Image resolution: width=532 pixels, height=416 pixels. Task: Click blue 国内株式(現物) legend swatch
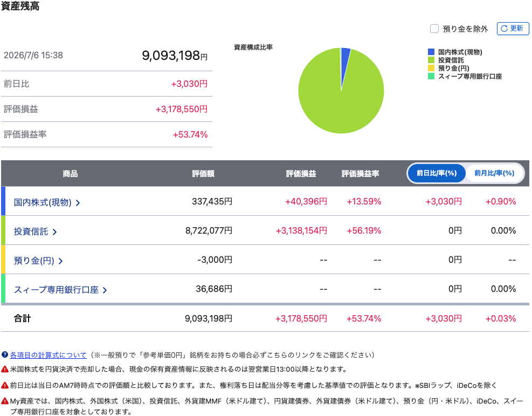click(x=431, y=52)
